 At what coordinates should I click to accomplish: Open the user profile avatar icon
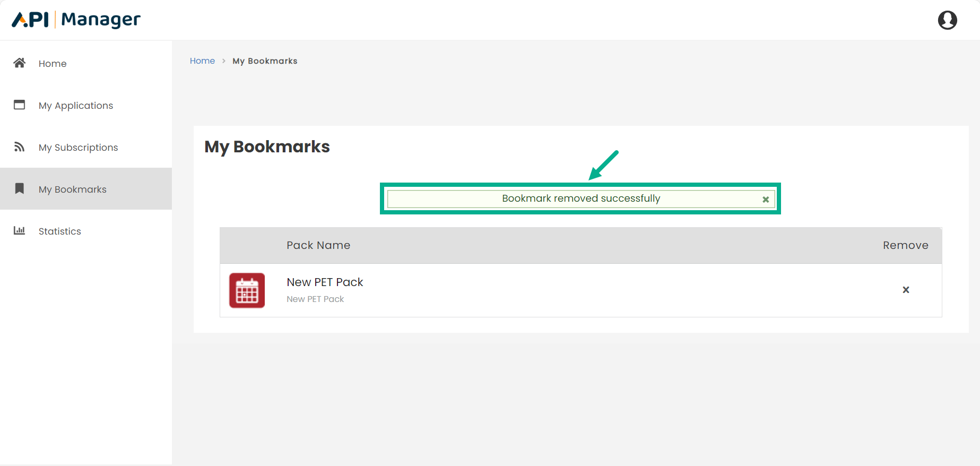[948, 20]
